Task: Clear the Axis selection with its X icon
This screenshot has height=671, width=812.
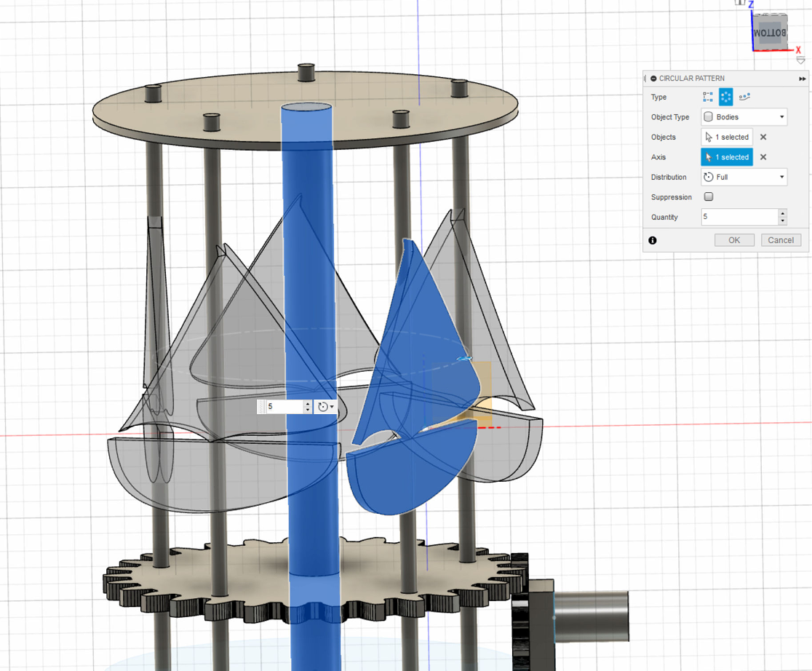Action: 763,157
